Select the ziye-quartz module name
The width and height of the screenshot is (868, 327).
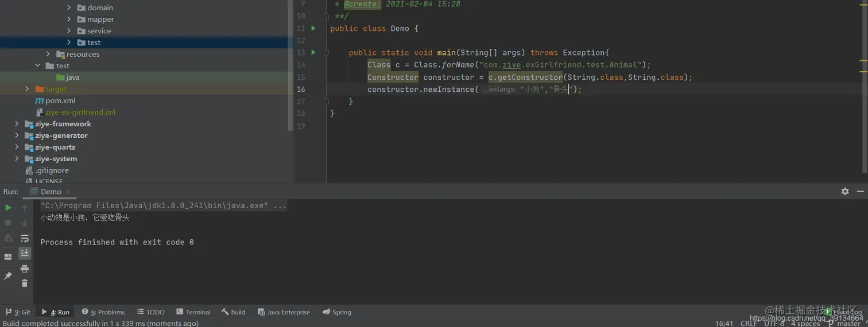55,147
